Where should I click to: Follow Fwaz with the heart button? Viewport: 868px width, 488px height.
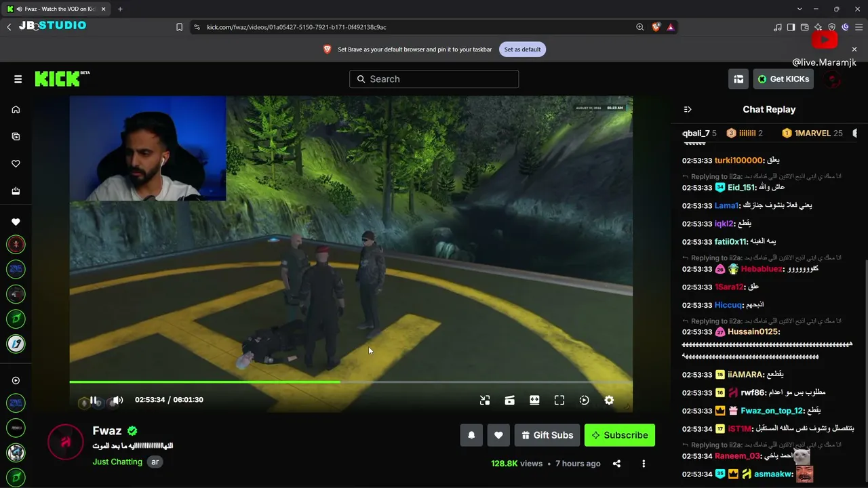(498, 435)
